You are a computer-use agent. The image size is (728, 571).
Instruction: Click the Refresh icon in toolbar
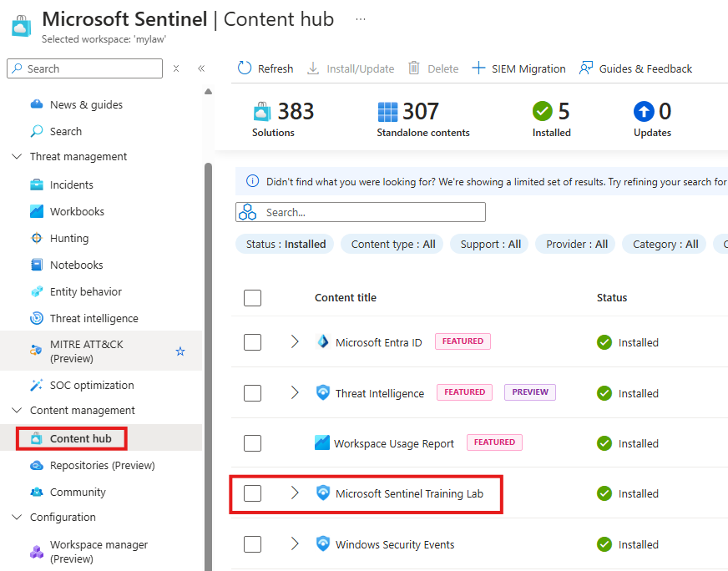point(245,68)
